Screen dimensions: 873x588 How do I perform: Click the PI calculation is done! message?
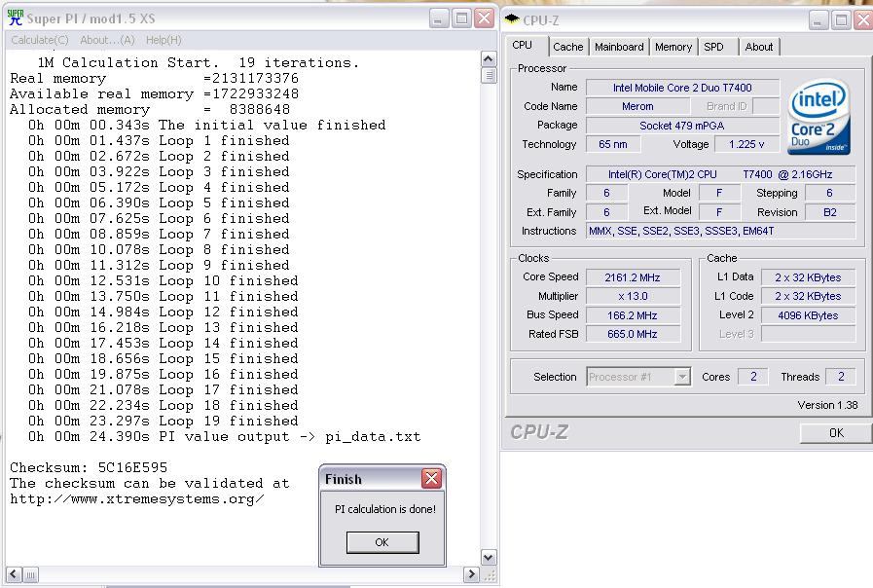(x=385, y=509)
